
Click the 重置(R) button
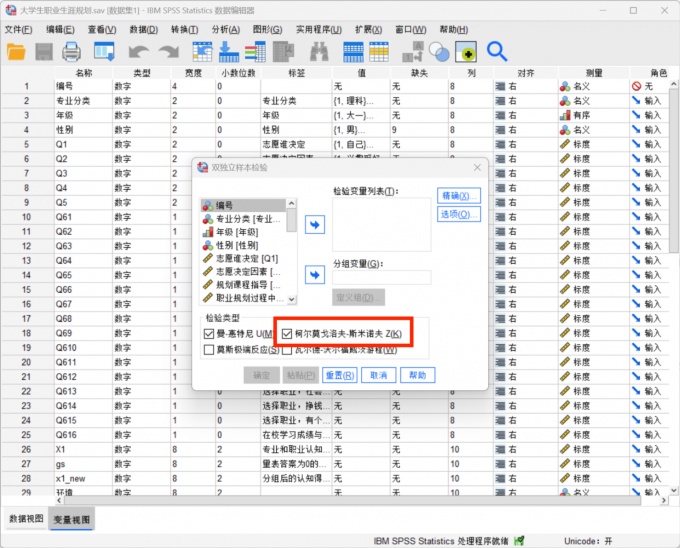coord(340,375)
